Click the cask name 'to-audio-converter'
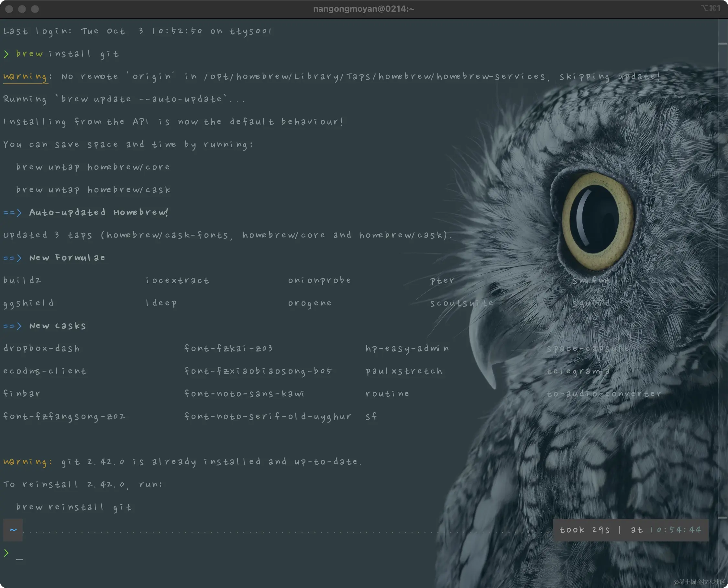Viewport: 728px width, 588px height. [604, 394]
